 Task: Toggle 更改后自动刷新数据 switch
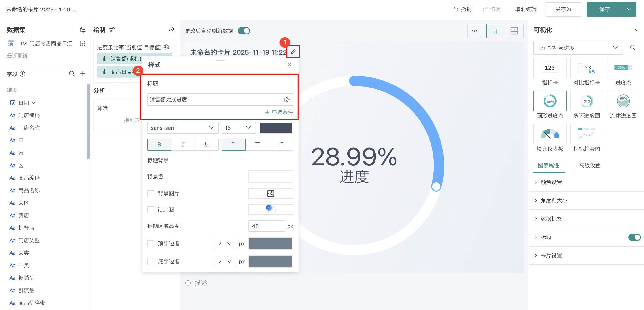[244, 31]
